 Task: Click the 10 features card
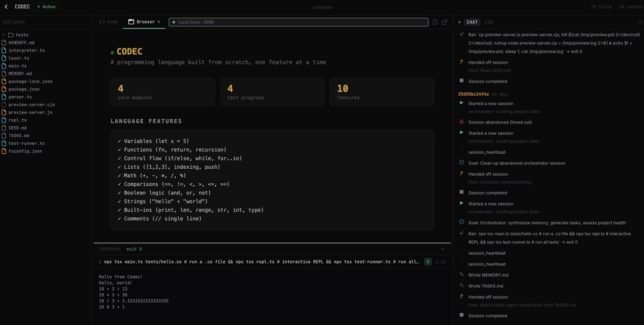[382, 91]
